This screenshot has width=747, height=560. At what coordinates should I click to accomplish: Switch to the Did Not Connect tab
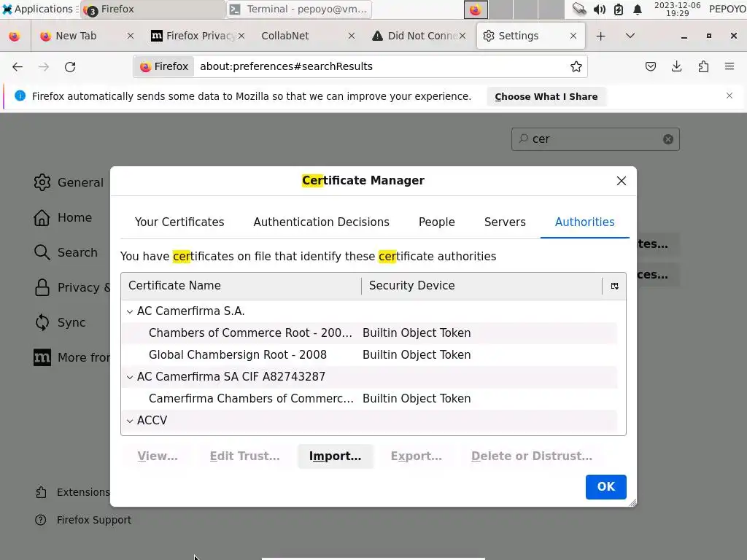(419, 36)
